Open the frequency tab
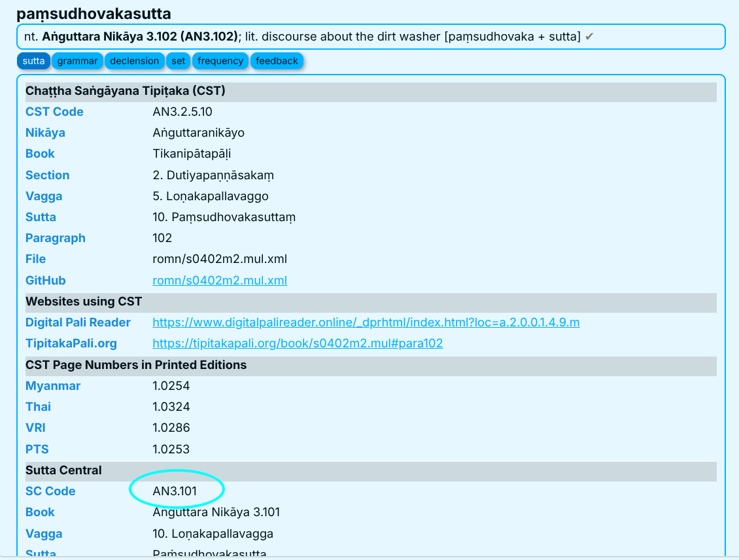 pos(220,61)
